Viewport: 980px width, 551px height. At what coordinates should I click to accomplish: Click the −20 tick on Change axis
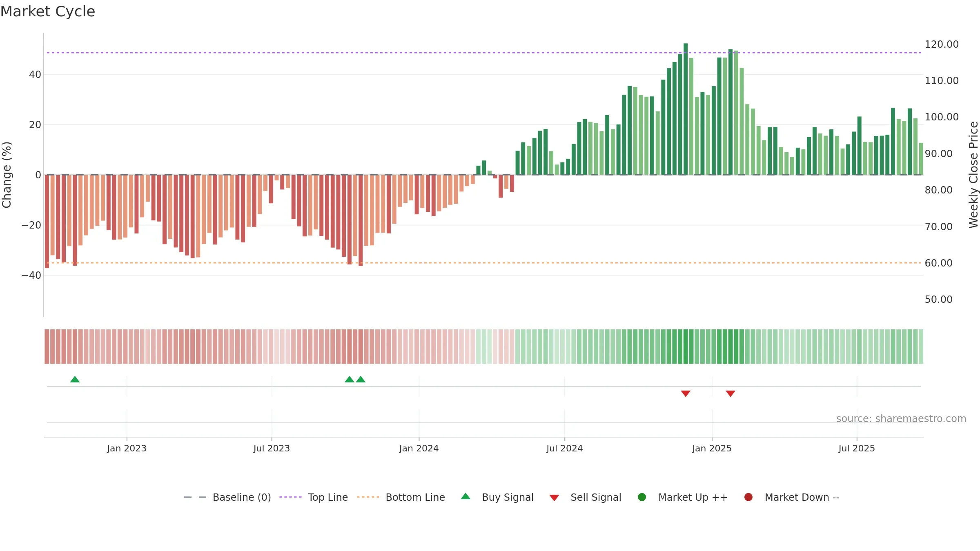pyautogui.click(x=31, y=225)
